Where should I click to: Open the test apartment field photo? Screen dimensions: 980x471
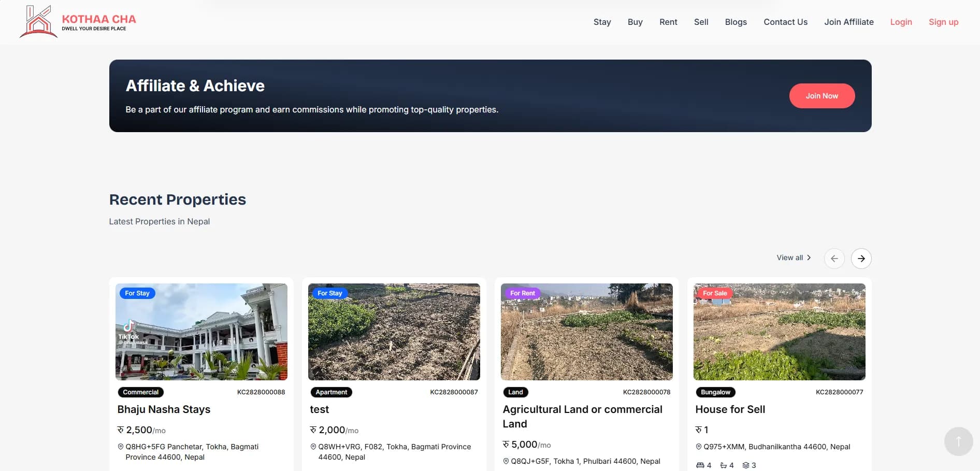pyautogui.click(x=394, y=332)
